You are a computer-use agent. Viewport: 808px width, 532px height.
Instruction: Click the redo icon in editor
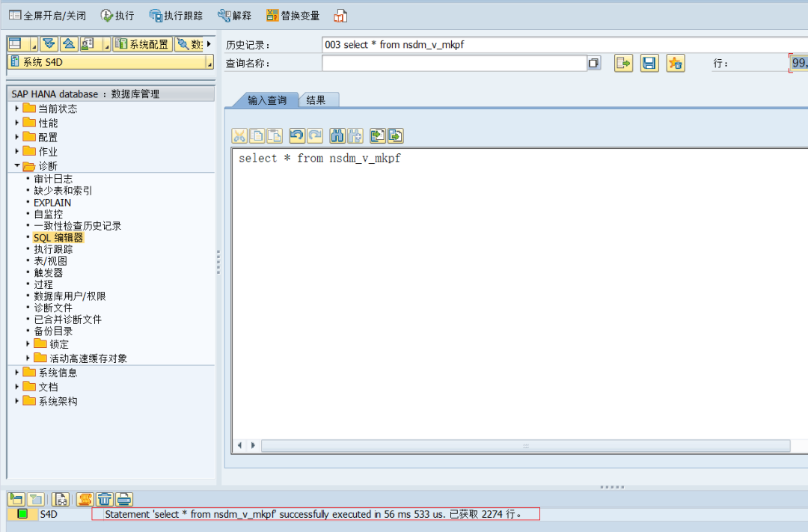[315, 135]
